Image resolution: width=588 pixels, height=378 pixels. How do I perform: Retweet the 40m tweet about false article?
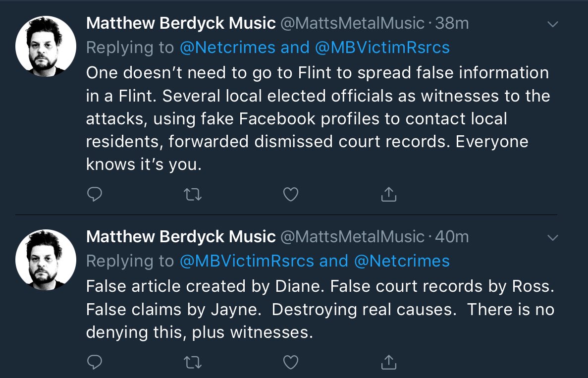(193, 362)
